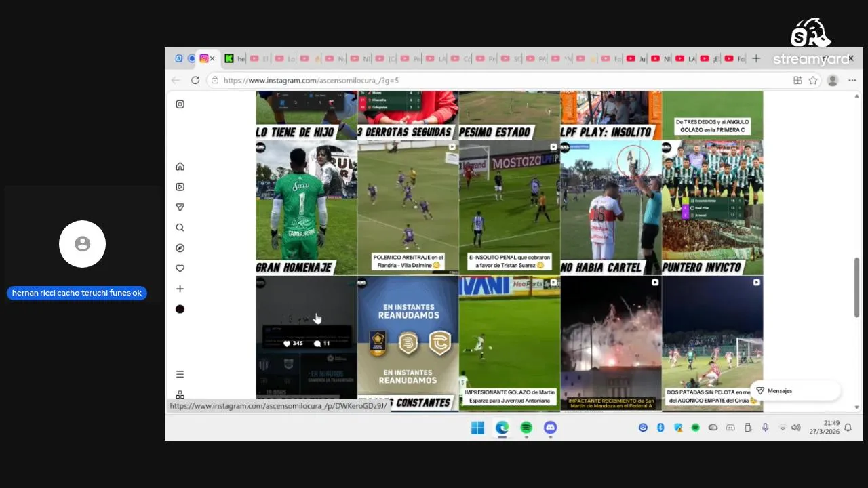
Task: Open the POLEMICO ARBITRAJE Flandria post
Action: click(408, 207)
